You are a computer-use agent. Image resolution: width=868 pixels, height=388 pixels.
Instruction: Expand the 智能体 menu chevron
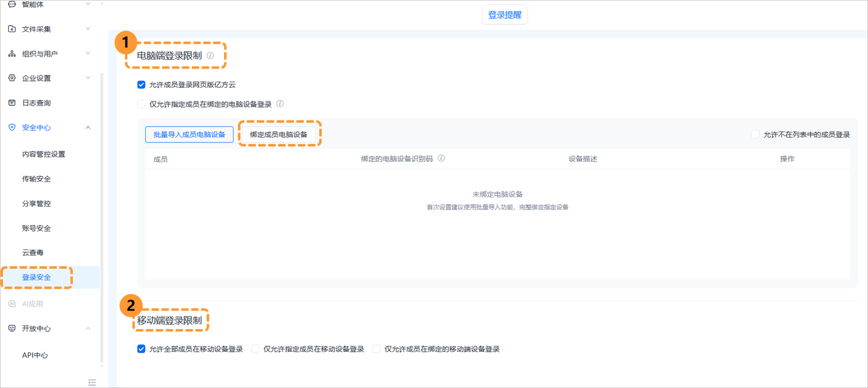[88, 4]
